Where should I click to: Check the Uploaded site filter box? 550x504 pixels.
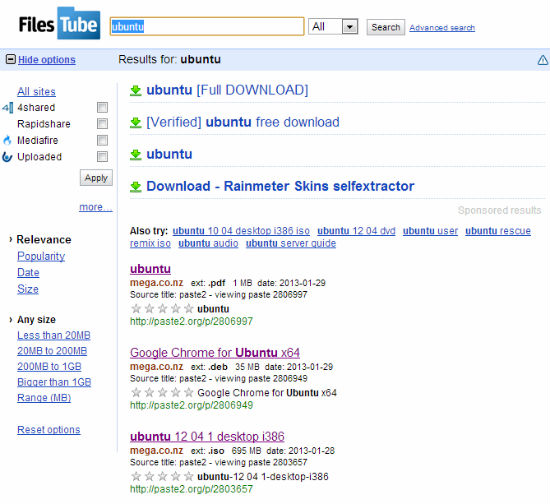click(x=102, y=156)
